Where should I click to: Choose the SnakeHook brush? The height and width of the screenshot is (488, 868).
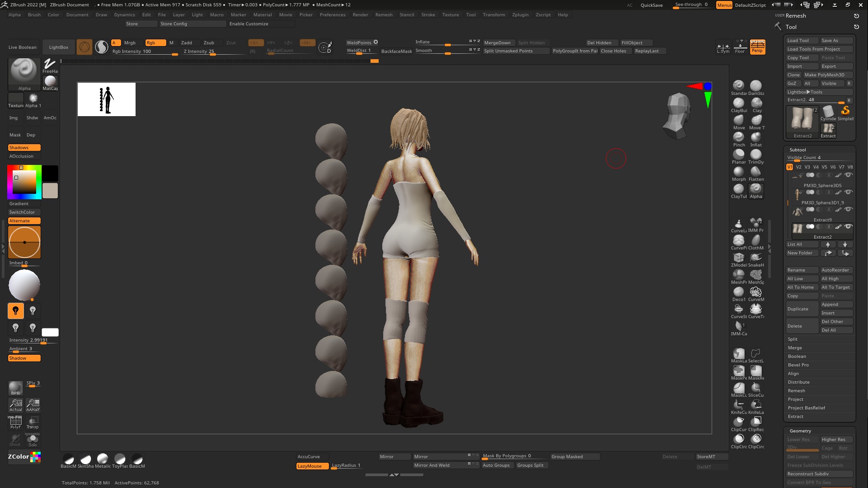755,258
